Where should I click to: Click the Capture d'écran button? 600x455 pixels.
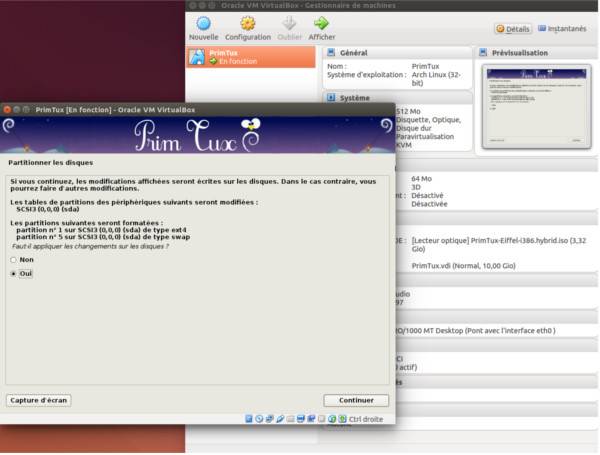39,400
